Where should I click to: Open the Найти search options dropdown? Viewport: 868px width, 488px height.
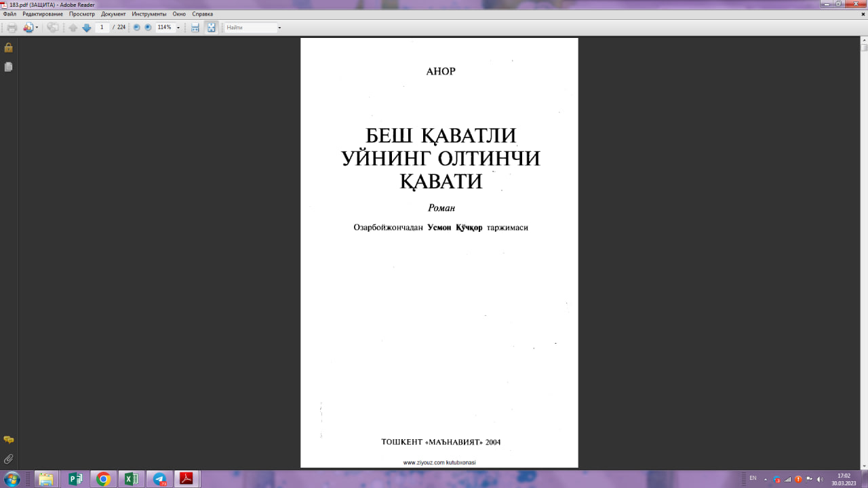[x=279, y=27]
